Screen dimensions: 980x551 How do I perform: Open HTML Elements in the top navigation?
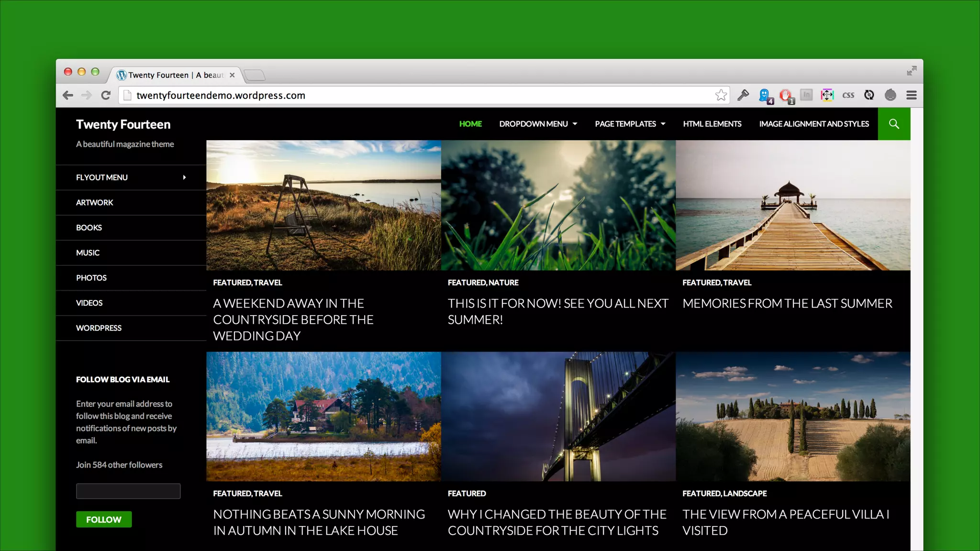712,124
